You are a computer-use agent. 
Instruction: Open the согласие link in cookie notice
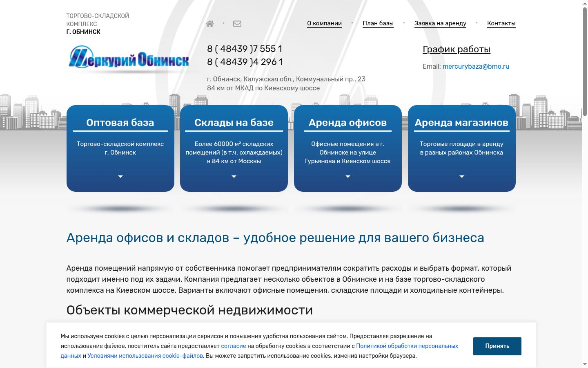point(234,346)
